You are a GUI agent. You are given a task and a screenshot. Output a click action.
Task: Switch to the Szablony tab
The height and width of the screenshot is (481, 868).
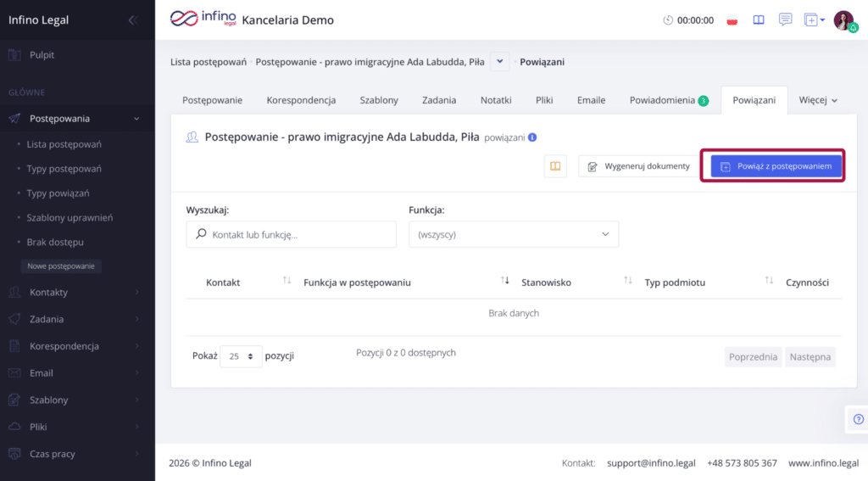point(379,100)
